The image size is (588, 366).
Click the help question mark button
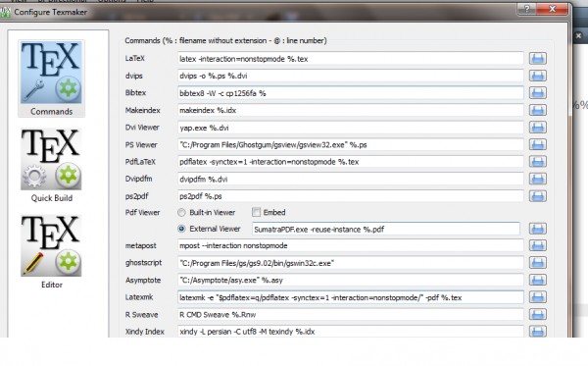point(527,9)
